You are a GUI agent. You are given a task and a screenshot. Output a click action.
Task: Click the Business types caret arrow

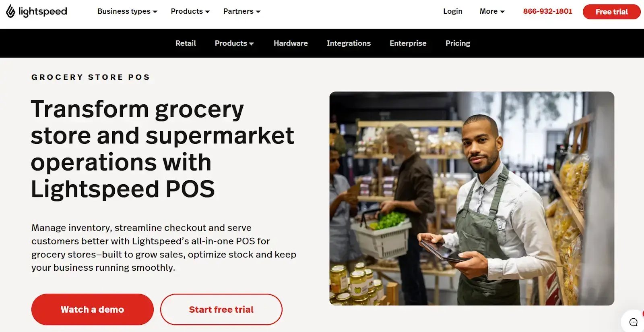pyautogui.click(x=155, y=12)
